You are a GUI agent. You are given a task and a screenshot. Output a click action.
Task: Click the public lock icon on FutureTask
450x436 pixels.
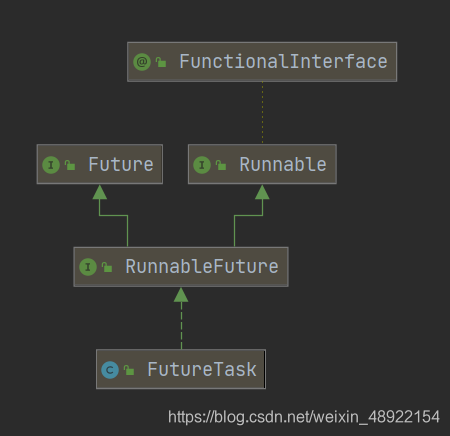pos(129,370)
